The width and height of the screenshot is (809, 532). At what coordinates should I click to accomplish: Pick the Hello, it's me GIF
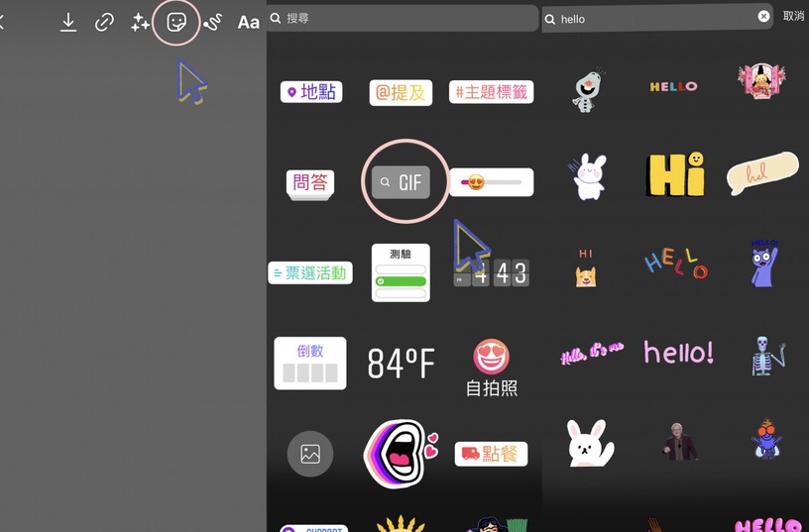point(591,353)
